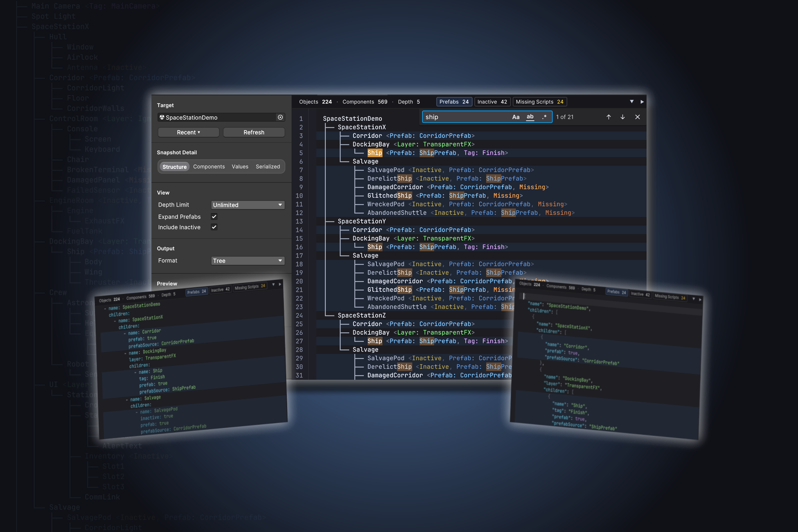This screenshot has height=532, width=798.
Task: Toggle Prefabs 24 chip in right JSON preview
Action: (616, 292)
